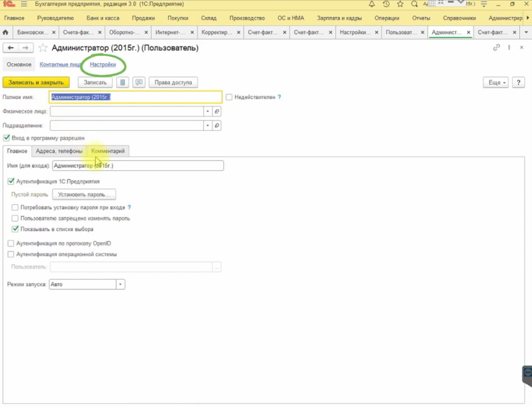Screen dimensions: 532x407
Task: Open the home page tab icon
Action: 5,32
